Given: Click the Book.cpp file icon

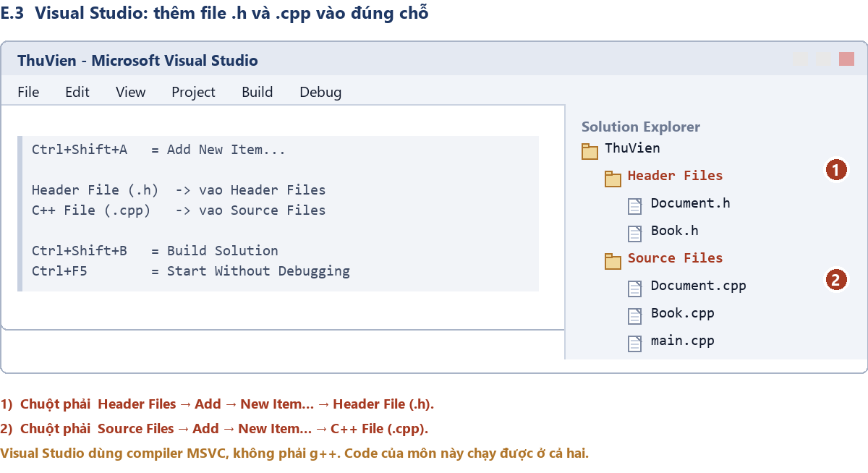Looking at the screenshot, I should 635,316.
